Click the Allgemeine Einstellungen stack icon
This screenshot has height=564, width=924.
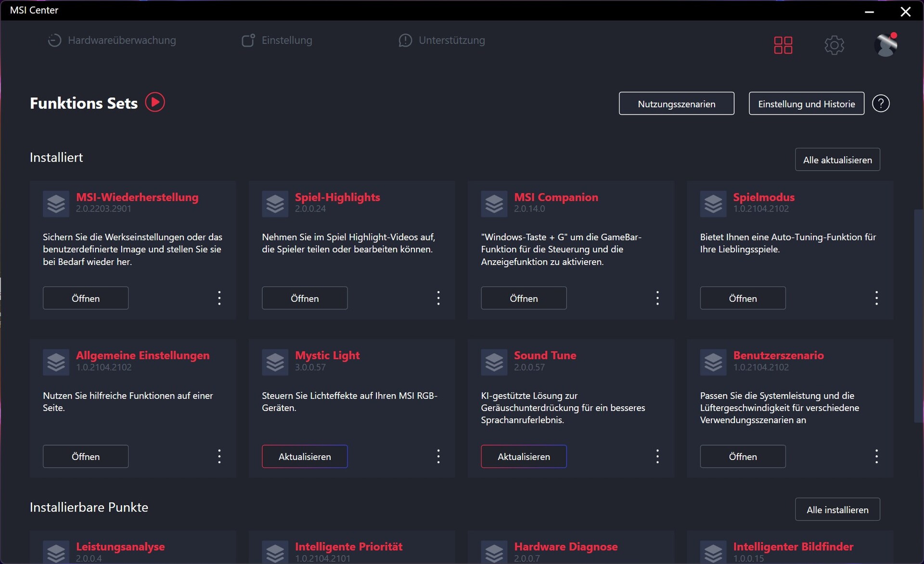[x=56, y=362]
